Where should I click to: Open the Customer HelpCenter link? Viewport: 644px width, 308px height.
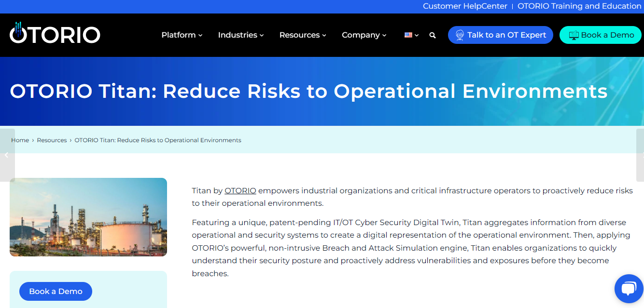pos(465,6)
